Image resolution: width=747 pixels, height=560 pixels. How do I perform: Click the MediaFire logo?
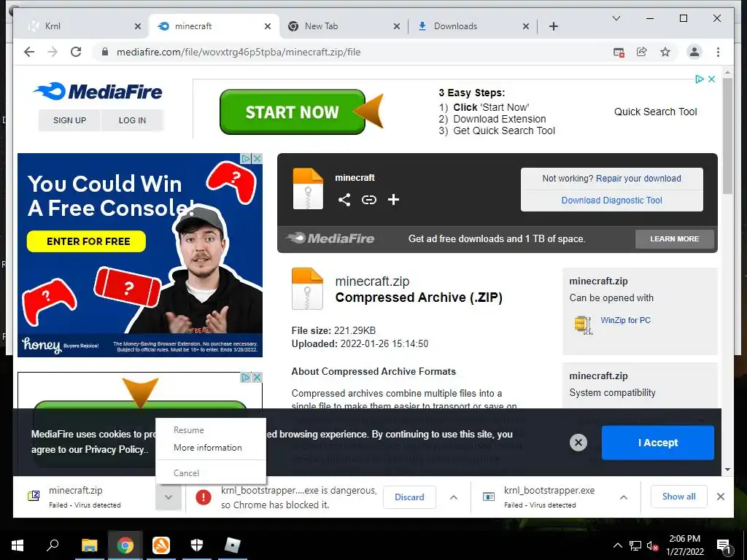tap(98, 91)
